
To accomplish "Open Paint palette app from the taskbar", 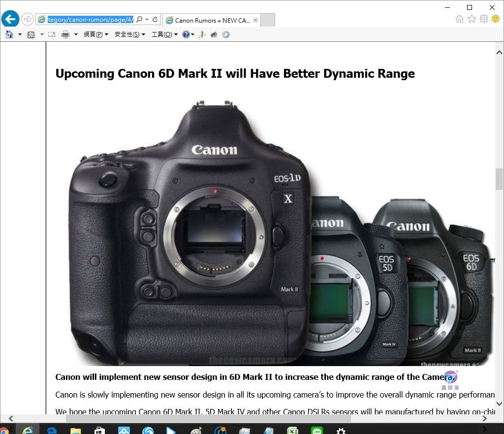I will click(196, 430).
